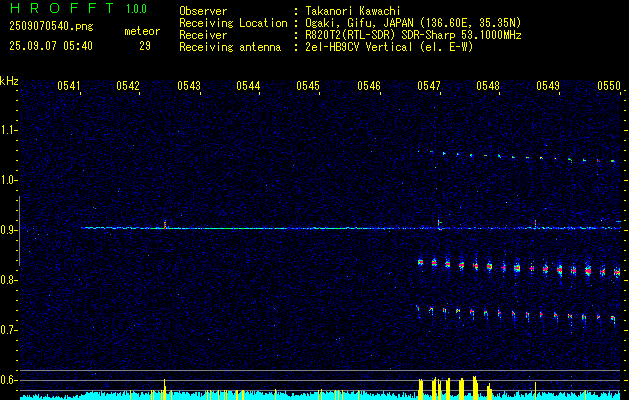
Task: Click the Receiving Location label
Action: (233, 23)
